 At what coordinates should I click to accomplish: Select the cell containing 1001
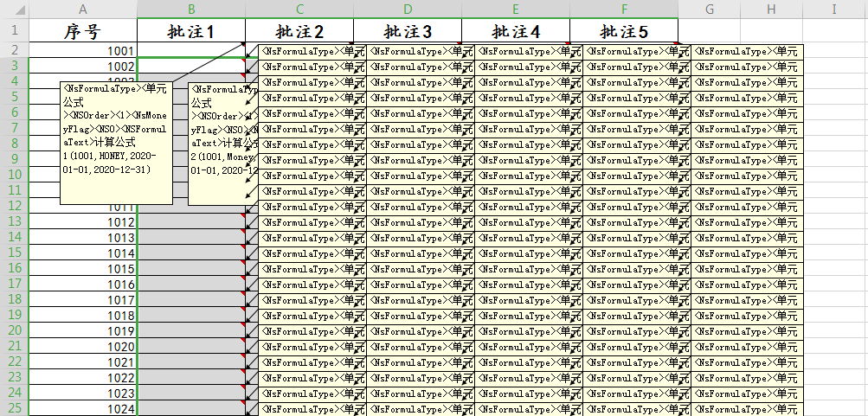click(x=83, y=50)
